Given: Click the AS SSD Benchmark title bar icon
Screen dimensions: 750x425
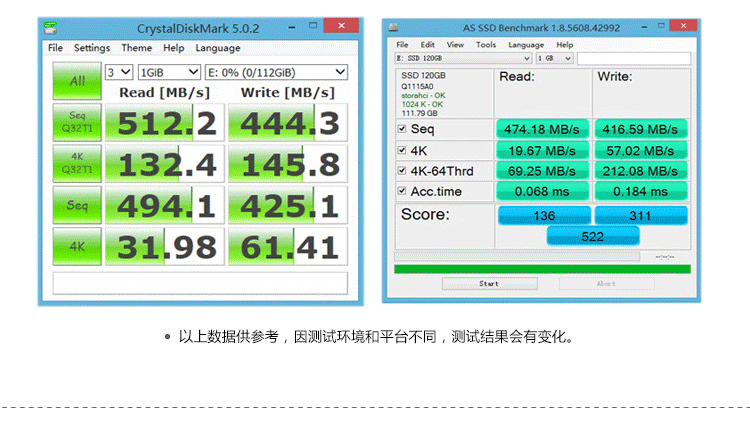Looking at the screenshot, I should (x=393, y=27).
